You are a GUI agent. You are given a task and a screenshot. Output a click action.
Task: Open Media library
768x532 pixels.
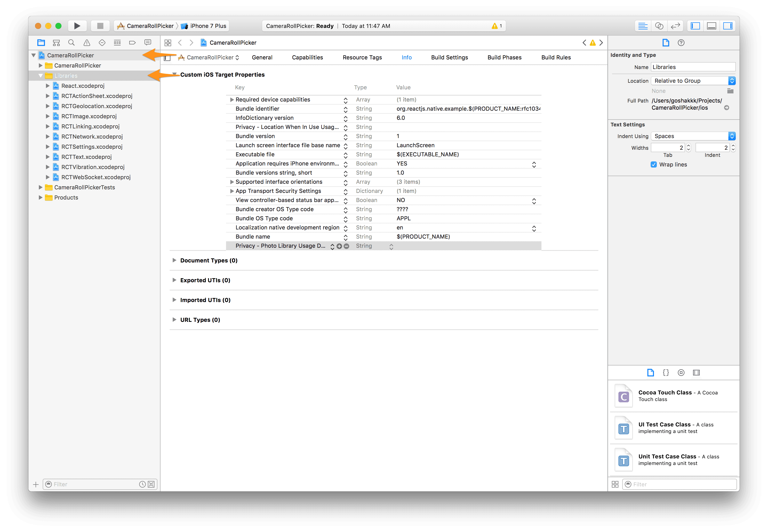[x=696, y=373]
